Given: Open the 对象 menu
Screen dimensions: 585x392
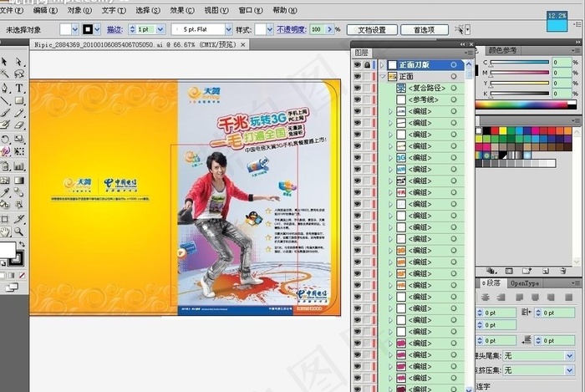Looking at the screenshot, I should (x=79, y=10).
